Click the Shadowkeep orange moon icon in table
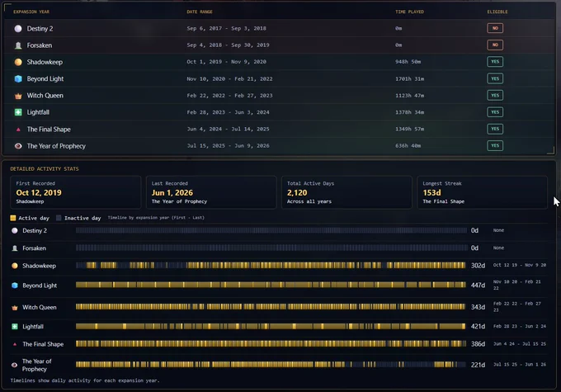561x392 pixels. [x=18, y=62]
